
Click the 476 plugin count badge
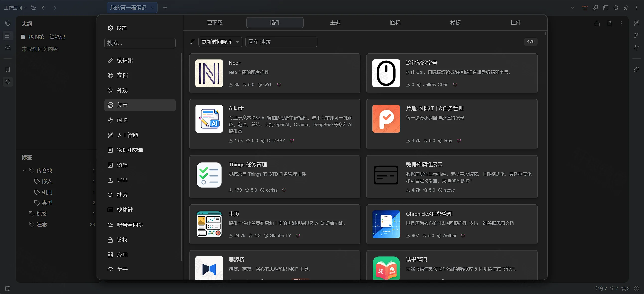click(530, 42)
